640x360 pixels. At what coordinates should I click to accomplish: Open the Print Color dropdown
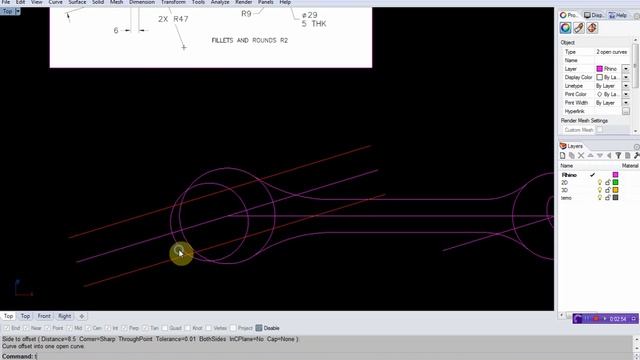click(626, 94)
